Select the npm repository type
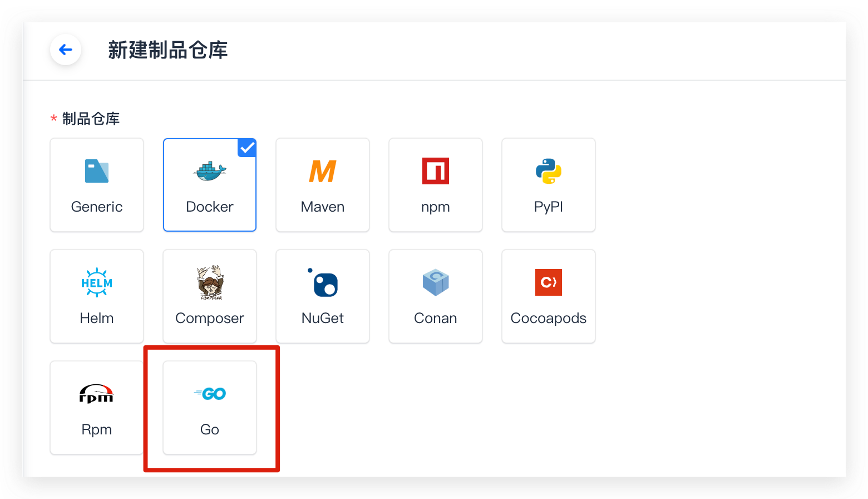The image size is (868, 499). [x=436, y=185]
